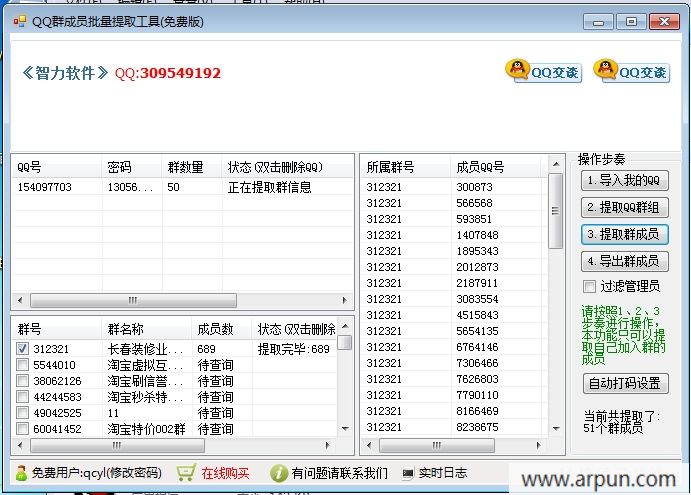The height and width of the screenshot is (495, 691).
Task: Open the 实时日志 link
Action: [442, 473]
